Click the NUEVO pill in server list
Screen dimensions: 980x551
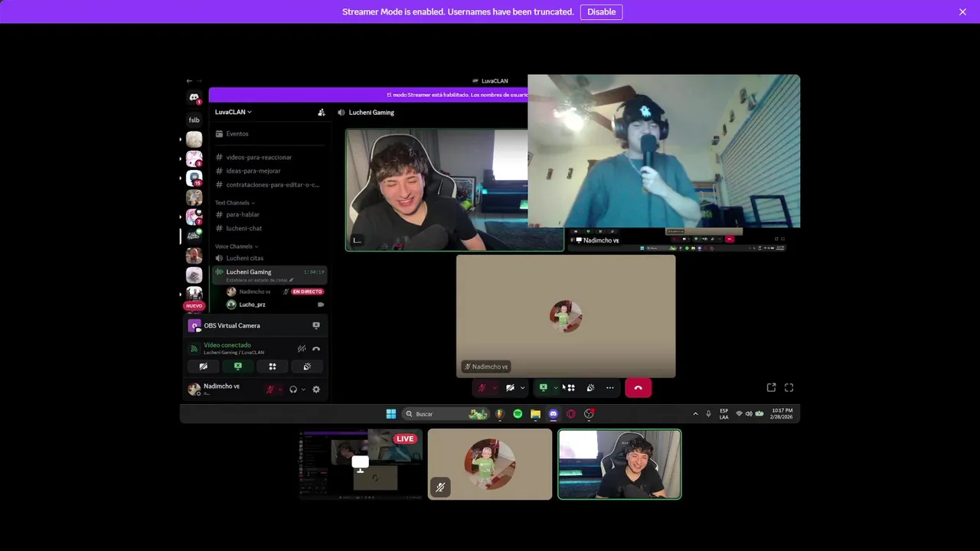click(194, 305)
